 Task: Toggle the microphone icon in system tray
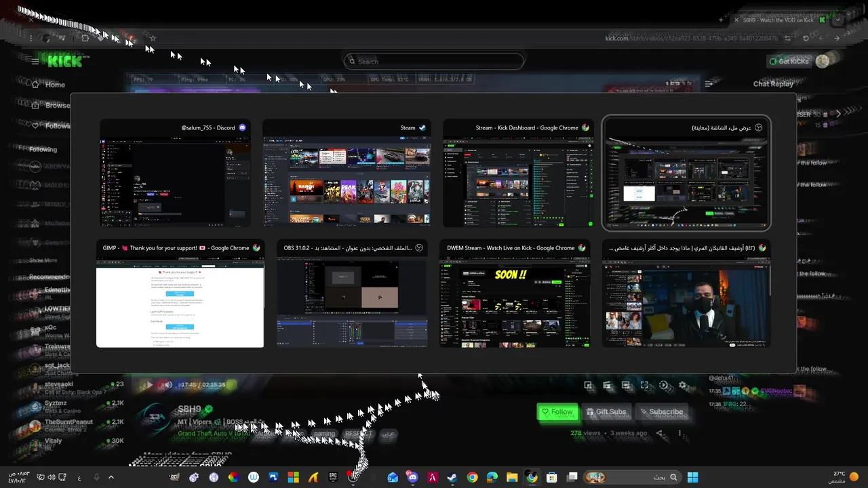(96, 477)
